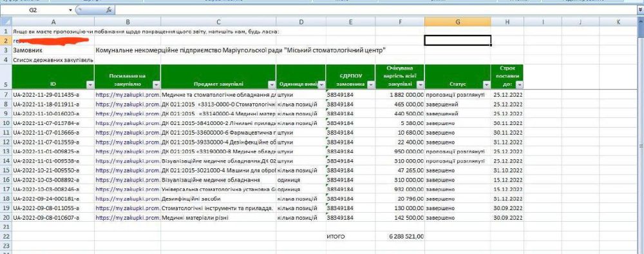Select row 22 header

pos(6,237)
